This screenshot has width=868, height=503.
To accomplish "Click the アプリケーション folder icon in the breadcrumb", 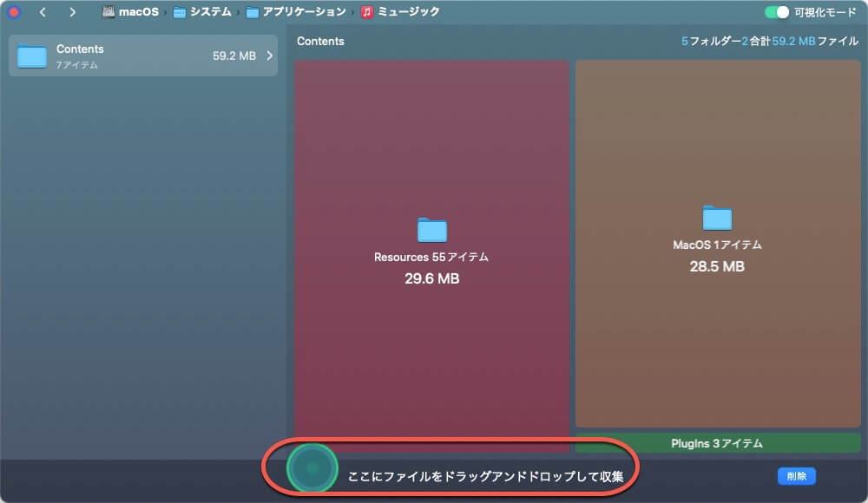I will (x=254, y=12).
